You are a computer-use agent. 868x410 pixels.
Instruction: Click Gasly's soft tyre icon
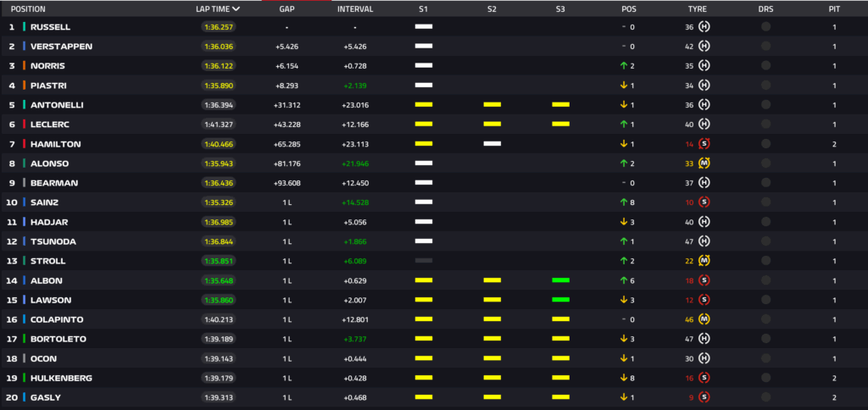(704, 397)
